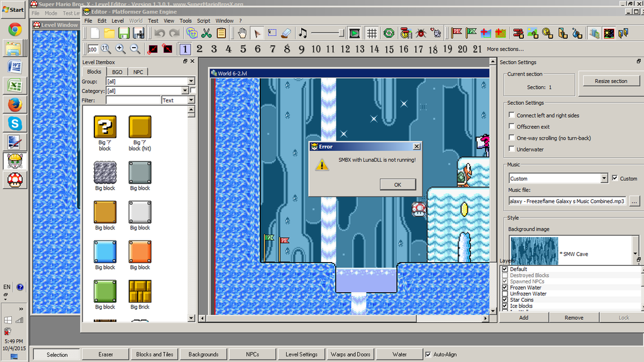
Task: Open the View menu
Action: 169,21
